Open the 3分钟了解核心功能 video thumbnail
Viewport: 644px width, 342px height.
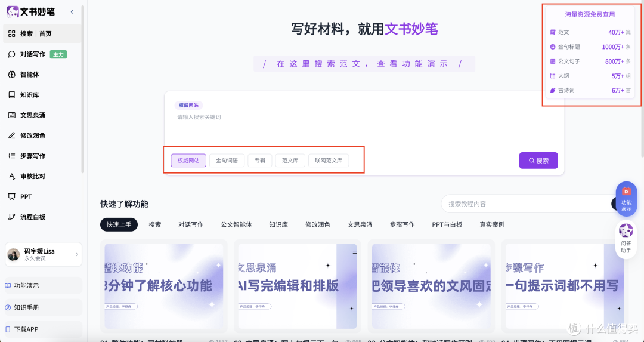164,286
